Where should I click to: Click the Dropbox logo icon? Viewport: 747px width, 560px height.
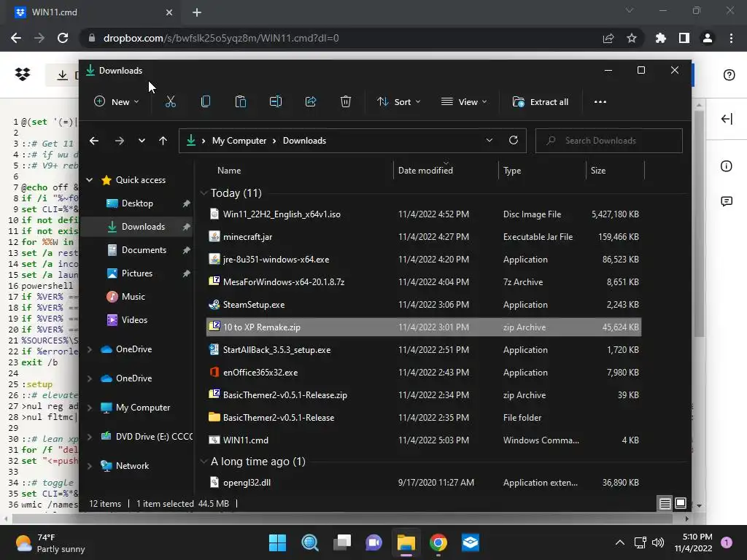tap(23, 74)
